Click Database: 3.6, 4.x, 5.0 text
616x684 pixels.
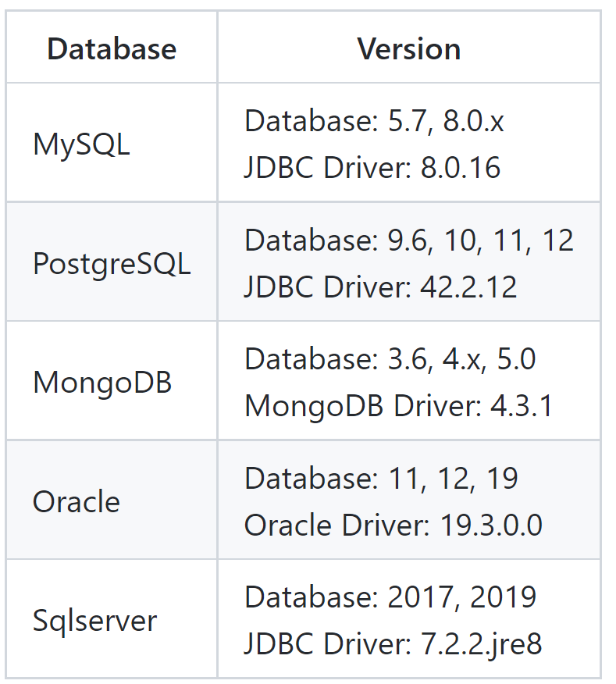coord(390,359)
